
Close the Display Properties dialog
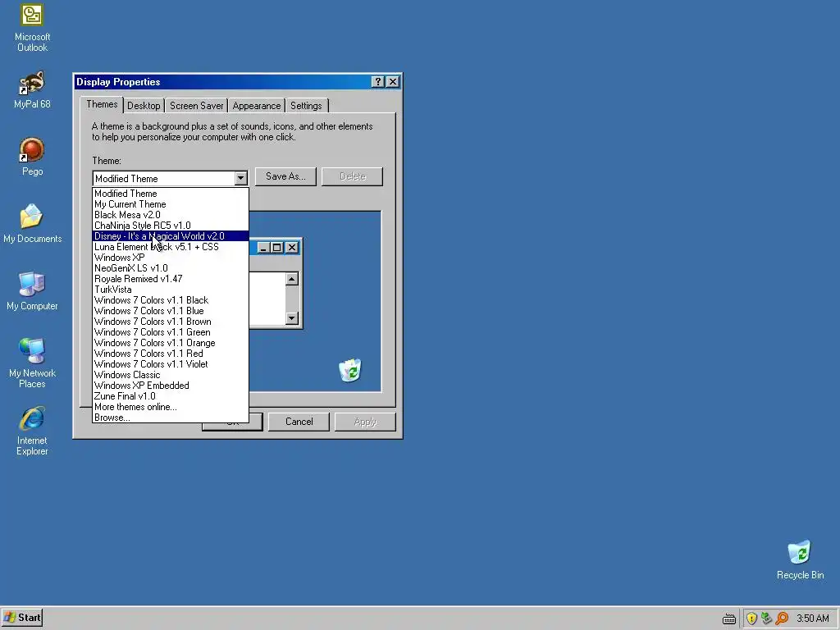(393, 81)
